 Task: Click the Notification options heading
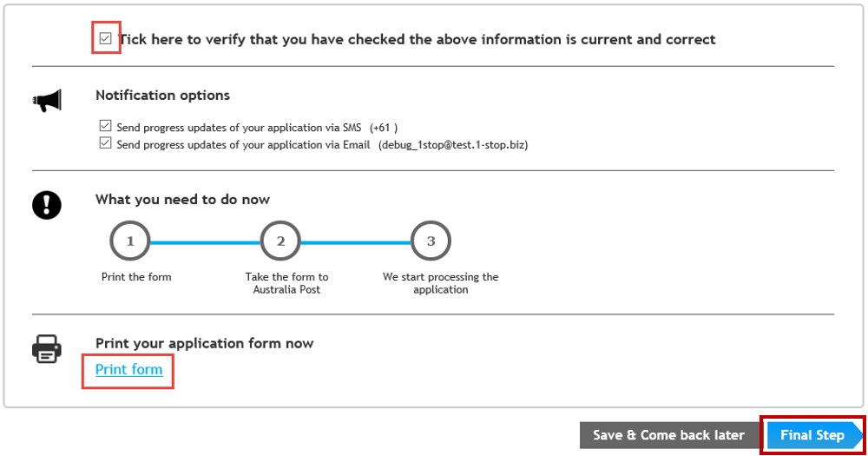[163, 96]
